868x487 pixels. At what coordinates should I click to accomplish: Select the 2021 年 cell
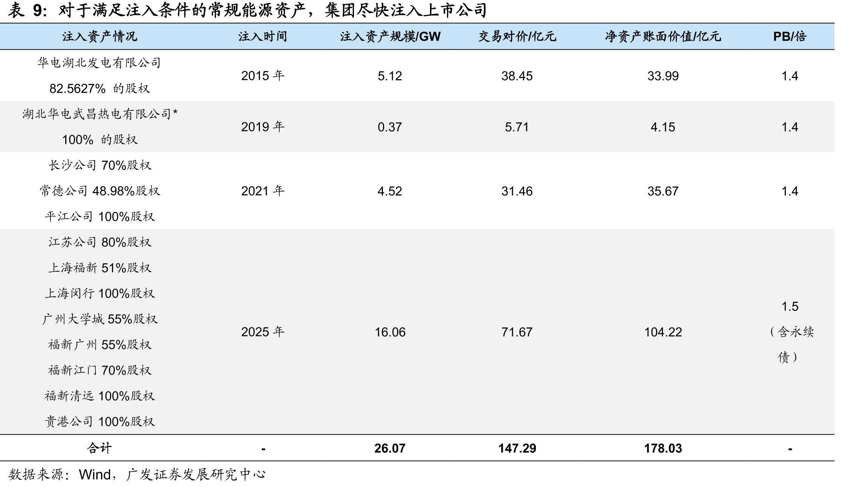click(263, 191)
